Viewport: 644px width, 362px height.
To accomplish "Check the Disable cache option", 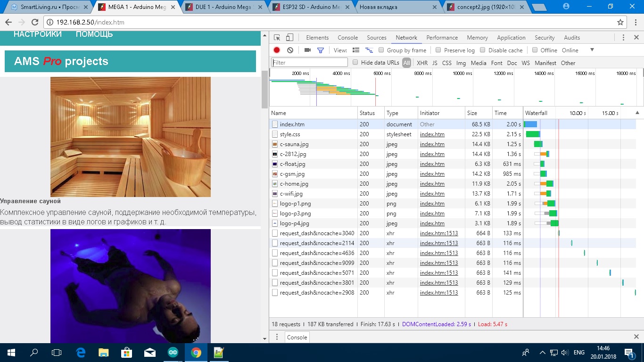I will click(483, 50).
